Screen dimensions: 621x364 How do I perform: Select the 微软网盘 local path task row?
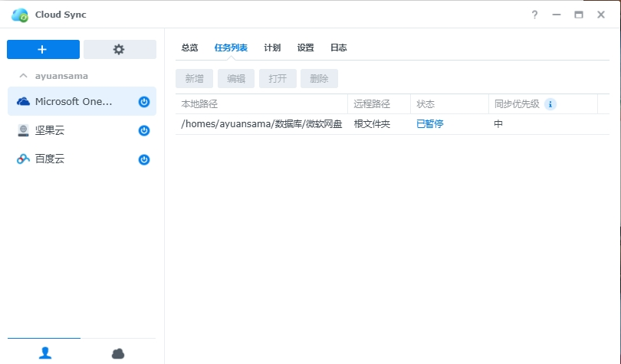tap(261, 123)
